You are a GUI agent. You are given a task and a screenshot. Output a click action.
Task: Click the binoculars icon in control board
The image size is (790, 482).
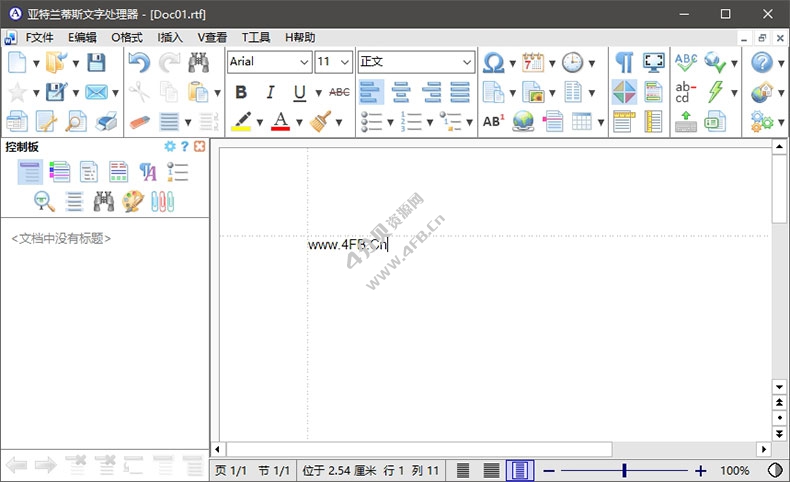104,201
